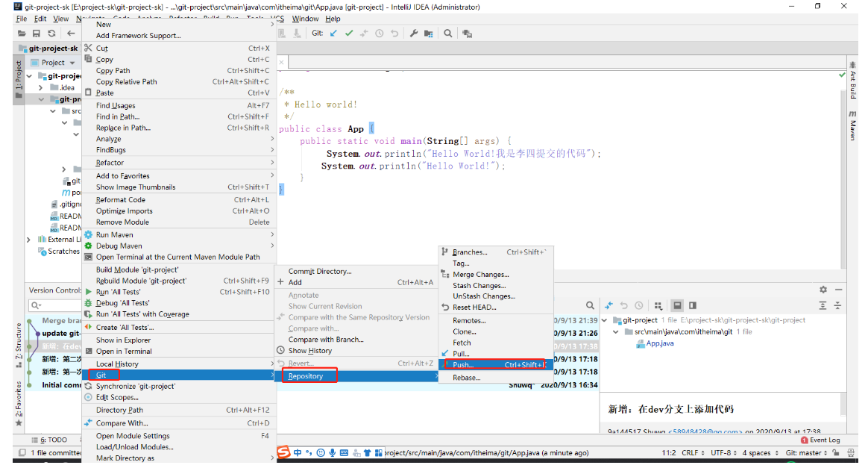
Task: Open the Repository submenu item
Action: click(357, 376)
